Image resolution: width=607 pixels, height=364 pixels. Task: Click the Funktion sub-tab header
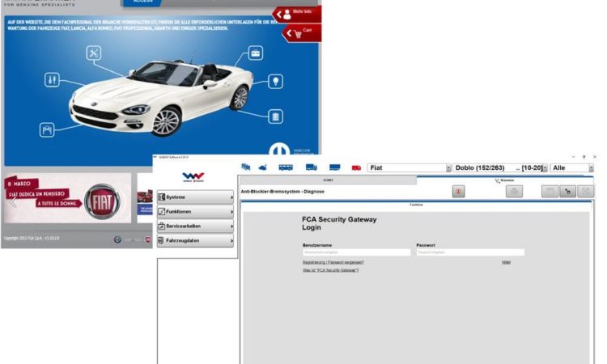(x=416, y=205)
